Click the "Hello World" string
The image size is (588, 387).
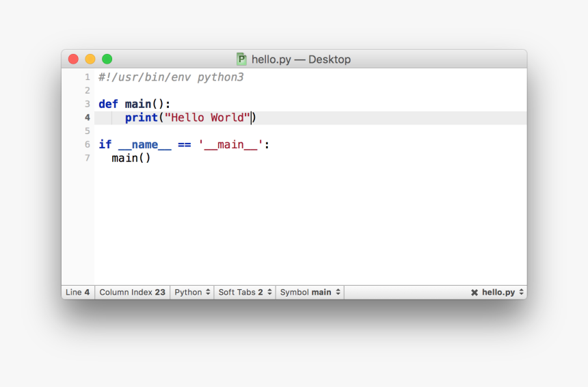207,118
